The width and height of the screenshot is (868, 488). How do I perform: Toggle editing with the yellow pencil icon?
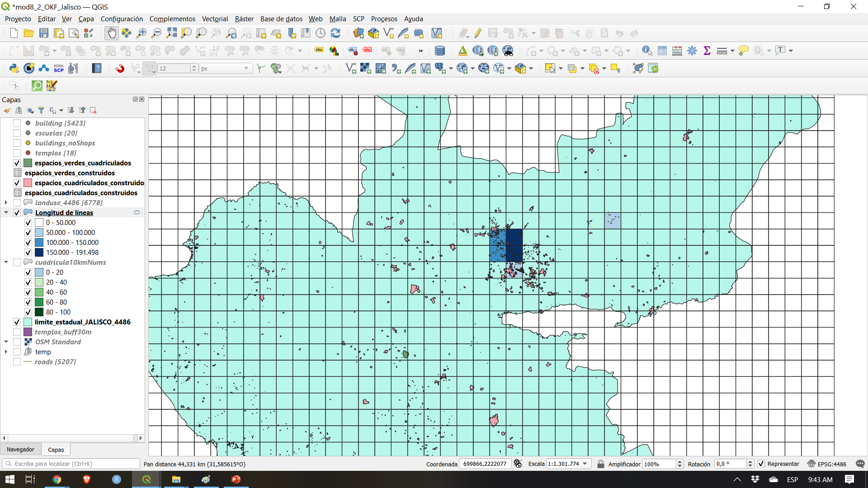[478, 33]
